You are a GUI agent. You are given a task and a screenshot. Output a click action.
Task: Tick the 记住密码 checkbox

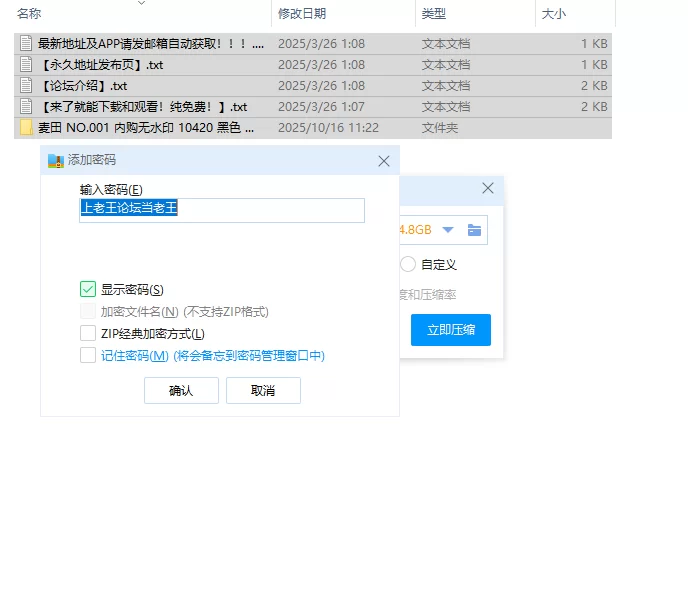[x=88, y=355]
